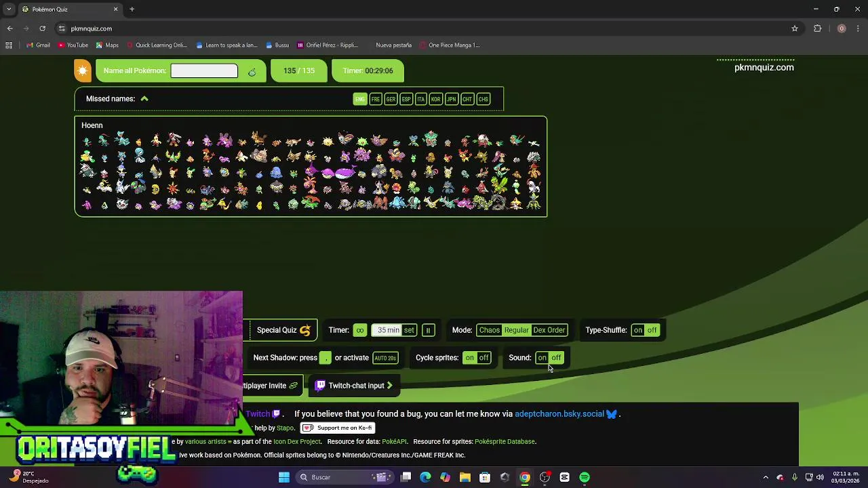Click the Pokémon icon beside the name field
The height and width of the screenshot is (488, 868).
tap(252, 72)
